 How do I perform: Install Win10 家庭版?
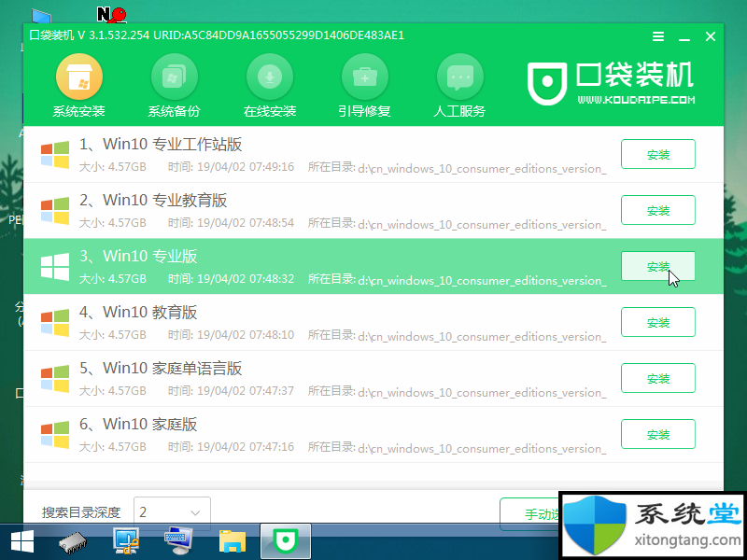pos(658,434)
